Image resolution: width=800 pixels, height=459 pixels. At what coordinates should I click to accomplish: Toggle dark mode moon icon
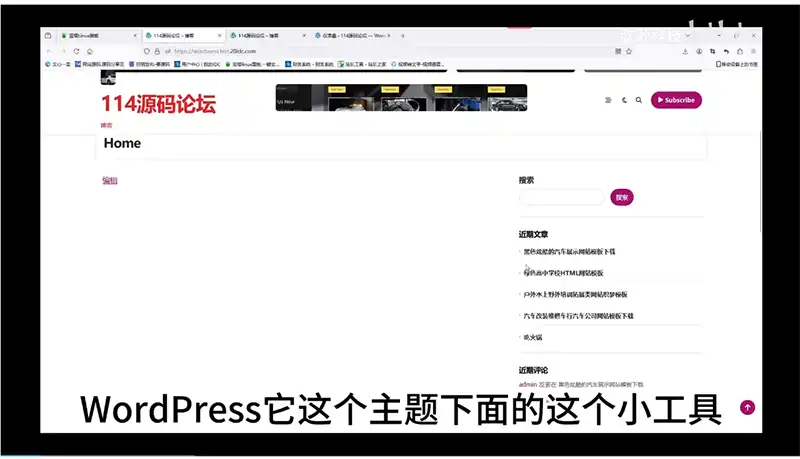tap(624, 100)
